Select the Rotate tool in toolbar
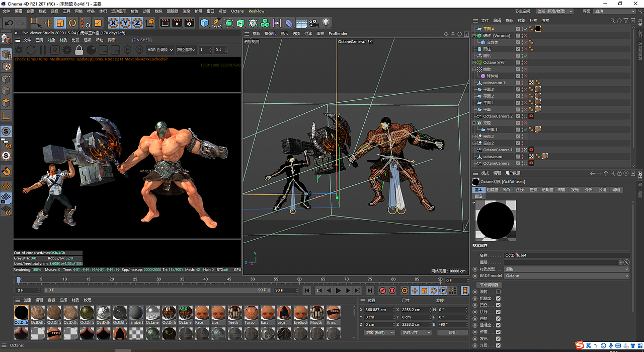 tap(72, 23)
